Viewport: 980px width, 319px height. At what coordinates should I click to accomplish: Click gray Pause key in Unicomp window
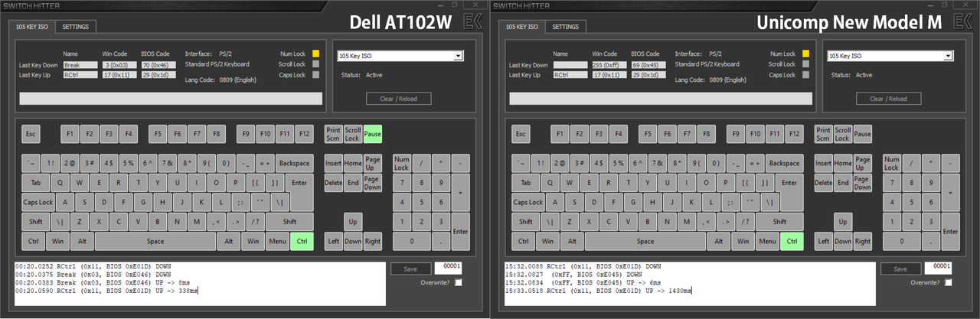(x=863, y=134)
